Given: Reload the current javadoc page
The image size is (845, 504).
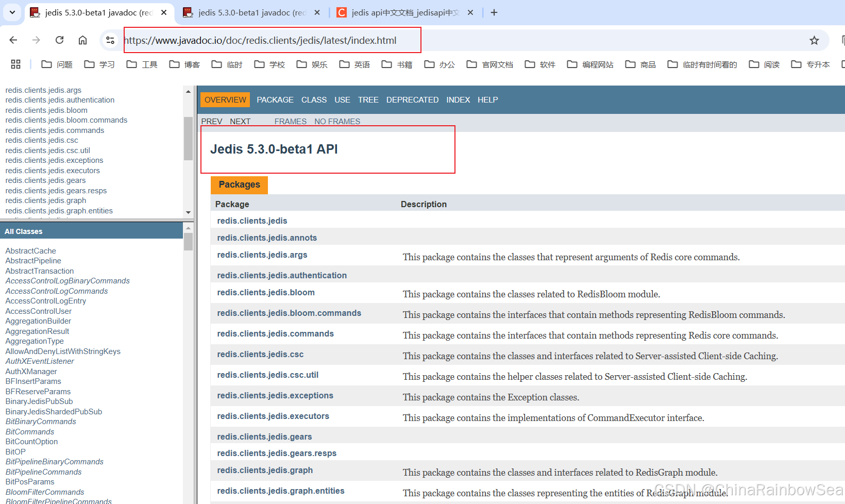Looking at the screenshot, I should [x=59, y=40].
